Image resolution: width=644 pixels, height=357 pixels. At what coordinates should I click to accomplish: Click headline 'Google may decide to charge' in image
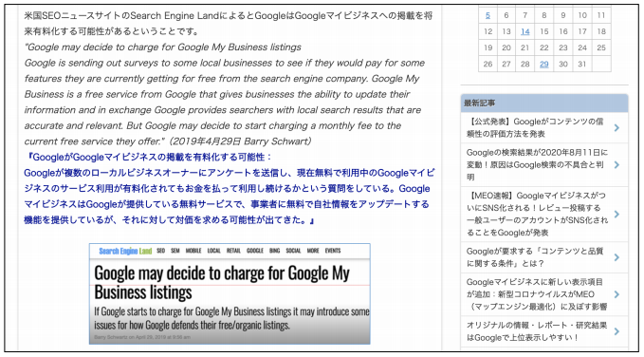222,283
